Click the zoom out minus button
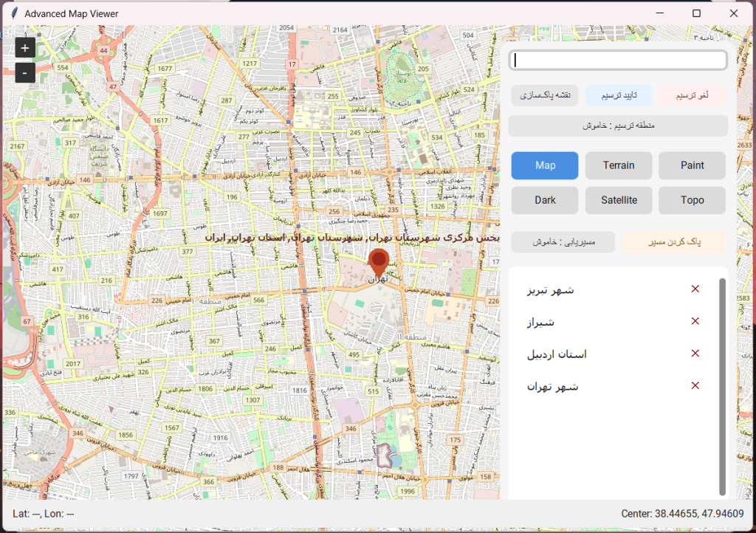 [x=25, y=73]
